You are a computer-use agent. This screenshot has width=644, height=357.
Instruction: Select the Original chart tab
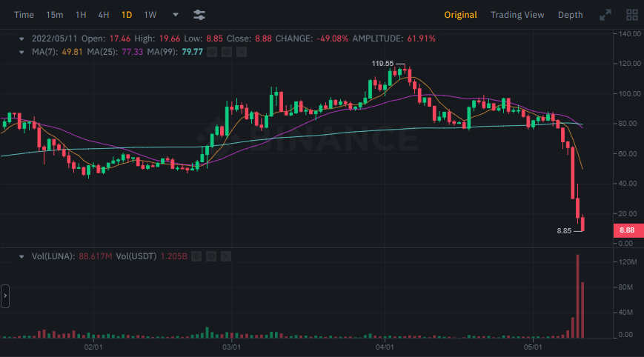point(460,15)
